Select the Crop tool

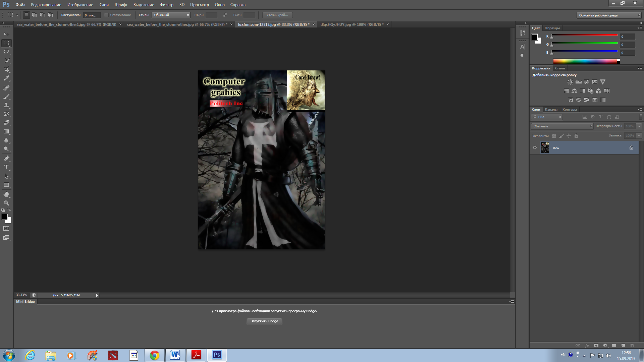(6, 69)
